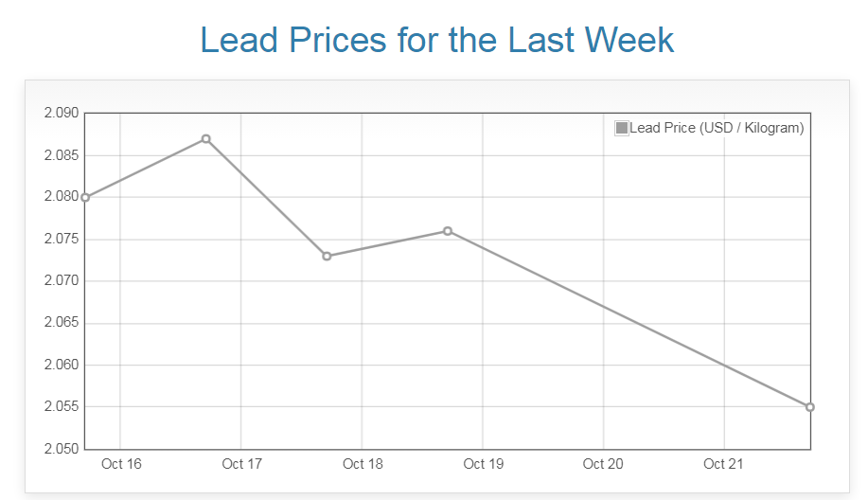Click the 2.090 y-axis label
868x500 pixels.
click(x=62, y=114)
